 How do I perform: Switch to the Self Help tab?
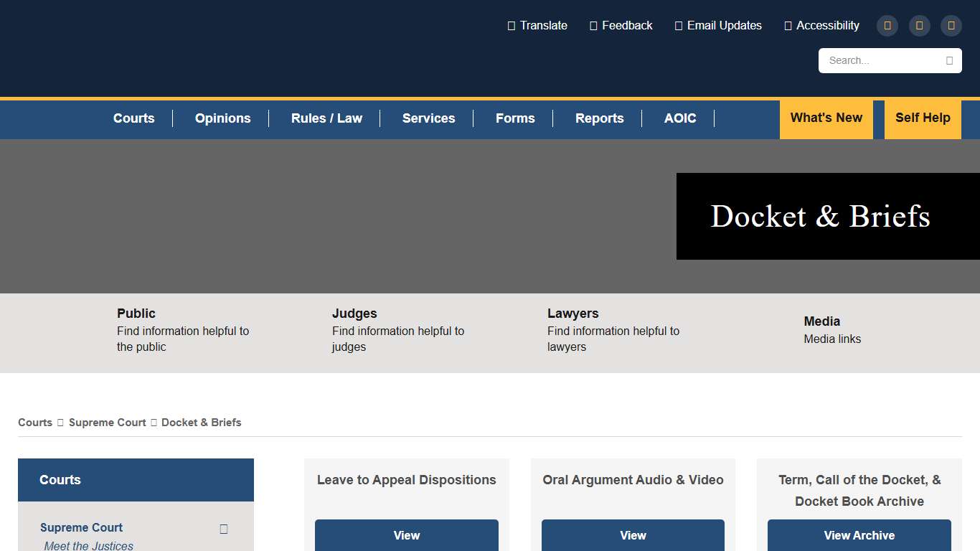pyautogui.click(x=923, y=119)
